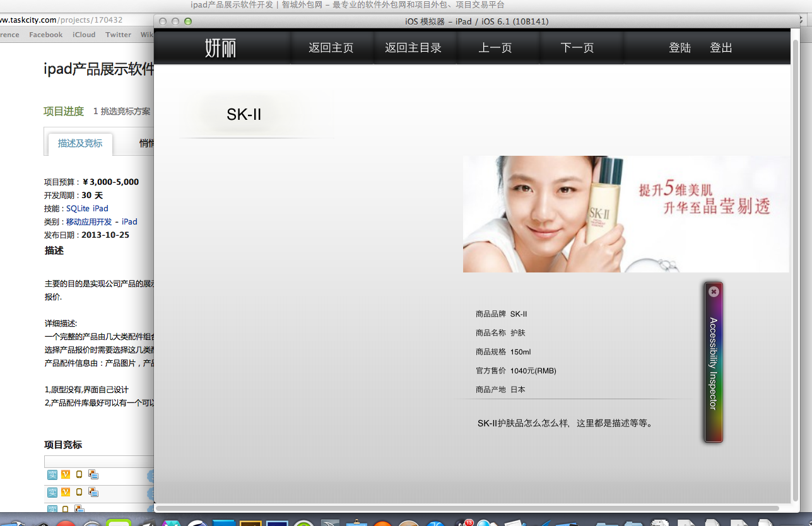Click the ipad产品展示软件 page heading
Image resolution: width=812 pixels, height=526 pixels.
pyautogui.click(x=99, y=69)
